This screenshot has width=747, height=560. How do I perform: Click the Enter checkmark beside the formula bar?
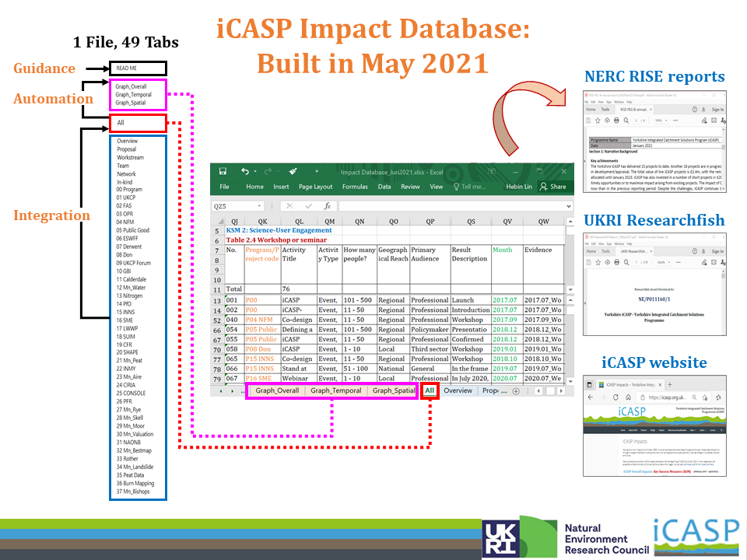click(308, 206)
